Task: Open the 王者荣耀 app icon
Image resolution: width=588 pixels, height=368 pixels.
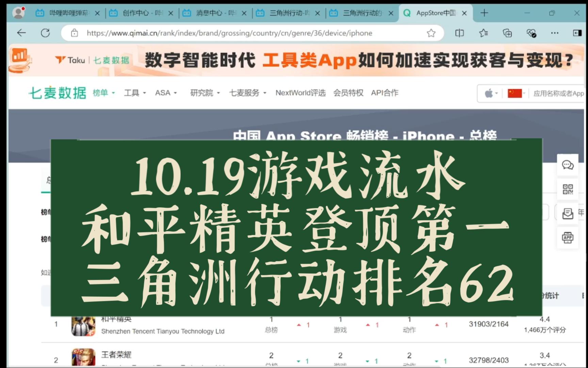Action: tap(83, 357)
